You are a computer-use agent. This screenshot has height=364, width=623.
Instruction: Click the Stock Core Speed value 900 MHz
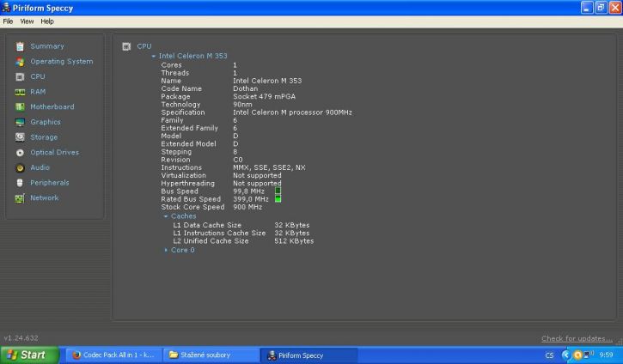point(247,207)
